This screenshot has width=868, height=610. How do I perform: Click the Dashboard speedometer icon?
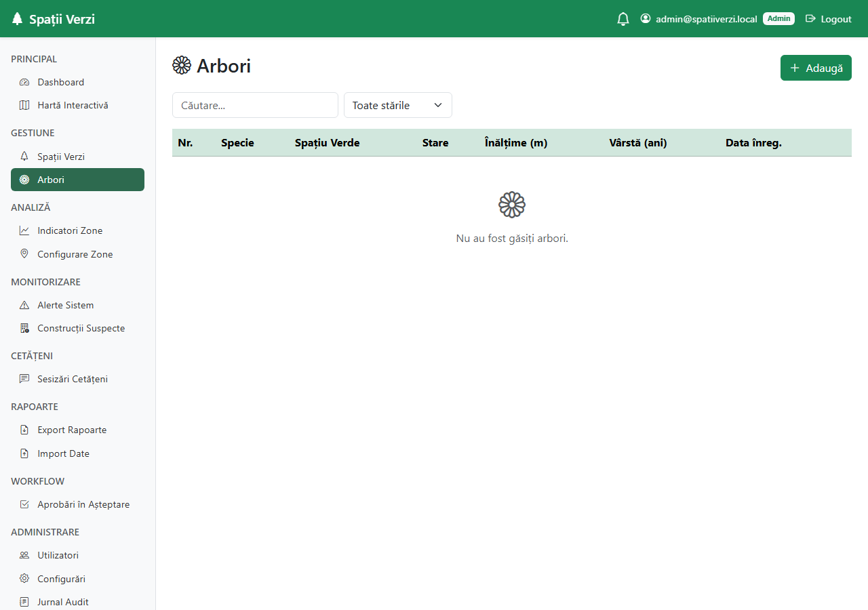click(x=24, y=82)
